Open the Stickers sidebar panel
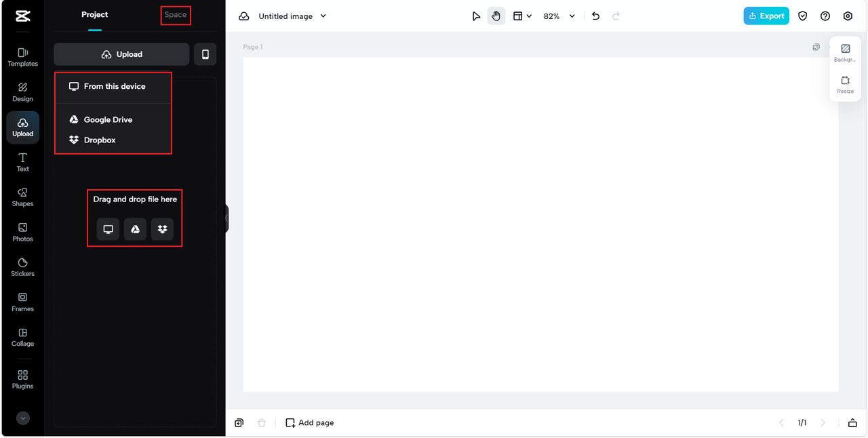Image resolution: width=868 pixels, height=438 pixels. pos(22,267)
